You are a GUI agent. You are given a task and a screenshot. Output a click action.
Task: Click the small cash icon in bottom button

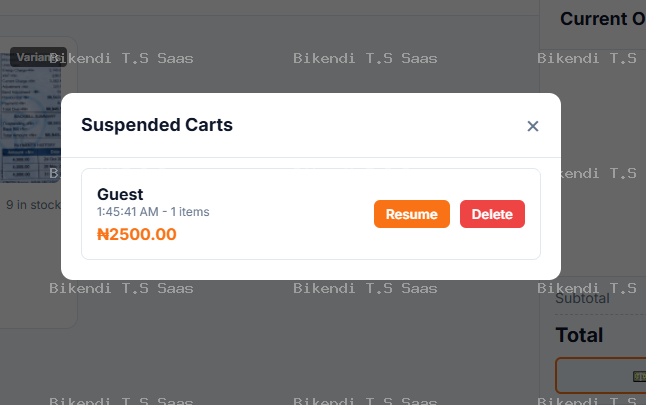point(639,376)
